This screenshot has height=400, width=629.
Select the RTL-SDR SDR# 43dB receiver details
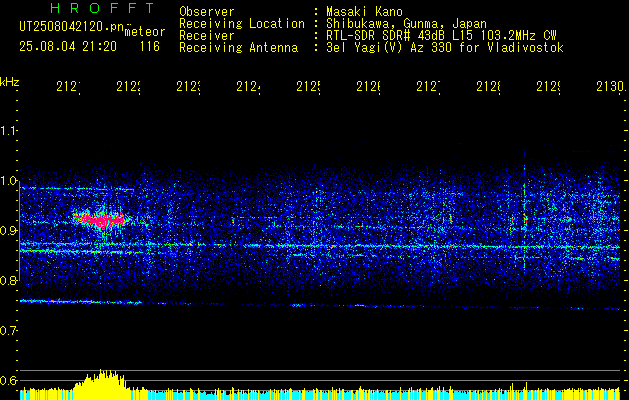click(x=441, y=36)
